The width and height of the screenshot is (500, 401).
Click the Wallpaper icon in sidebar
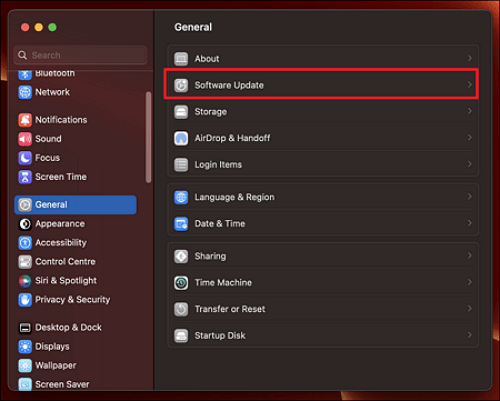[25, 366]
